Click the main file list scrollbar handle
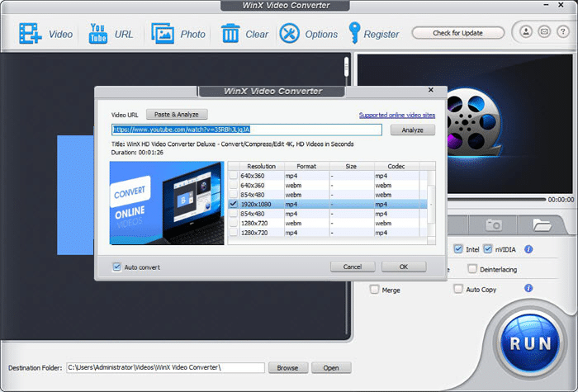This screenshot has width=578, height=392. pyautogui.click(x=346, y=68)
